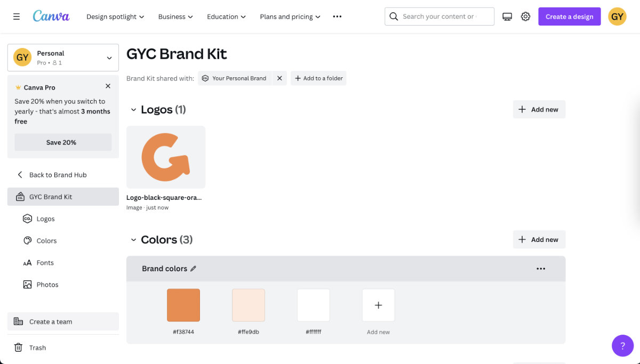Open the orange G logo thumbnail
The height and width of the screenshot is (364, 640).
[166, 157]
